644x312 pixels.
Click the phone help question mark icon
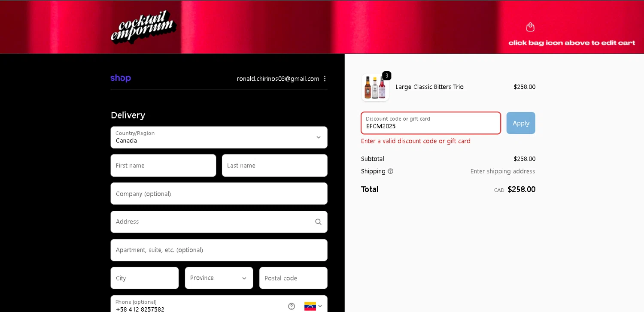(x=292, y=306)
